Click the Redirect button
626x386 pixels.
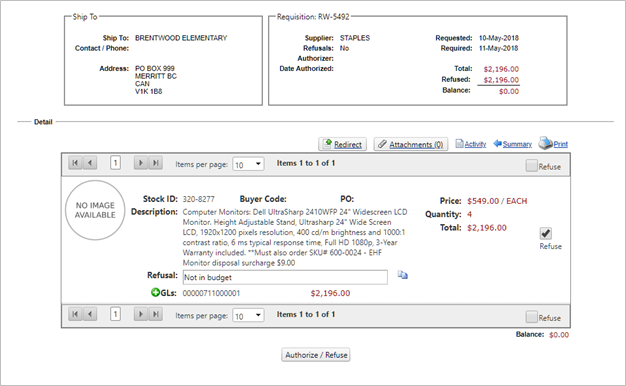(343, 144)
